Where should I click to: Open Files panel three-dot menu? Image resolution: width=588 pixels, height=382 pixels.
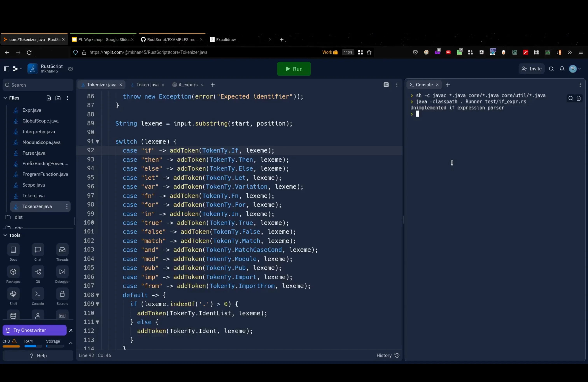[x=67, y=98]
